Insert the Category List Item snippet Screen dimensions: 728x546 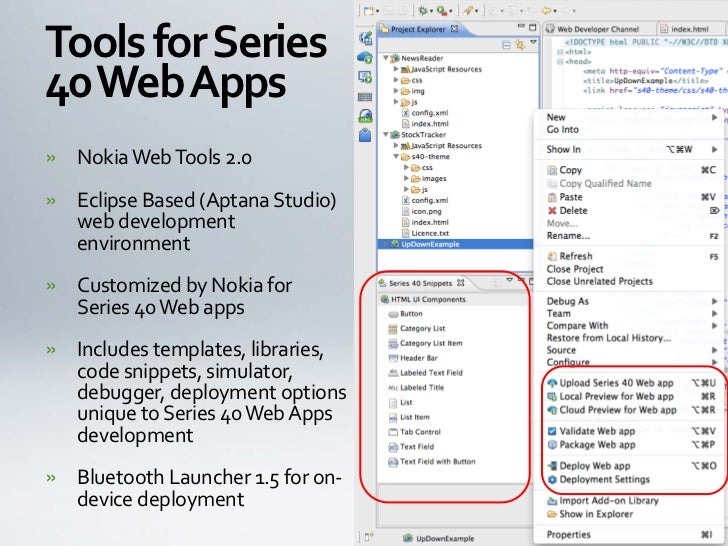pos(425,344)
